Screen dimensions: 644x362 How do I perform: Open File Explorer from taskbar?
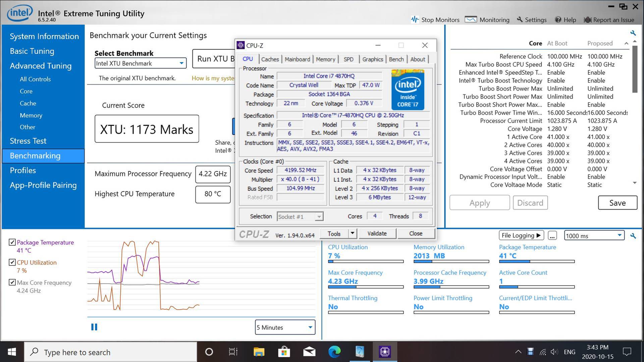tap(259, 352)
